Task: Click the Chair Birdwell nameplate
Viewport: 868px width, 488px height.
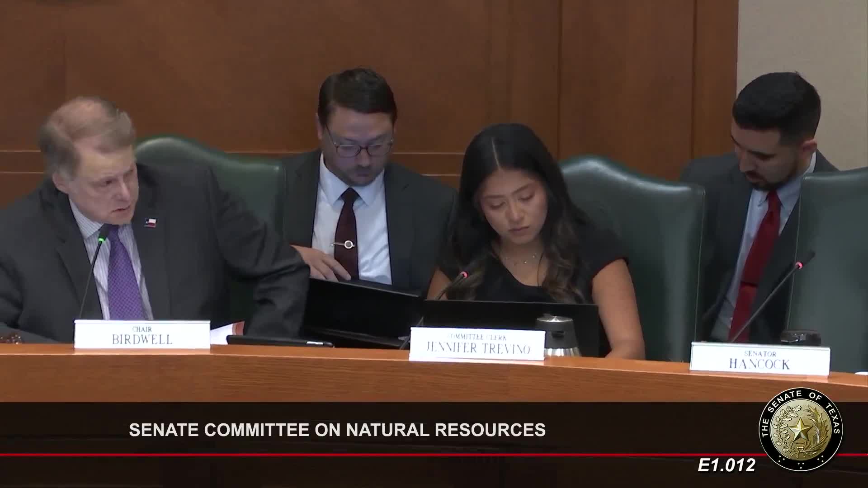Action: pyautogui.click(x=142, y=335)
